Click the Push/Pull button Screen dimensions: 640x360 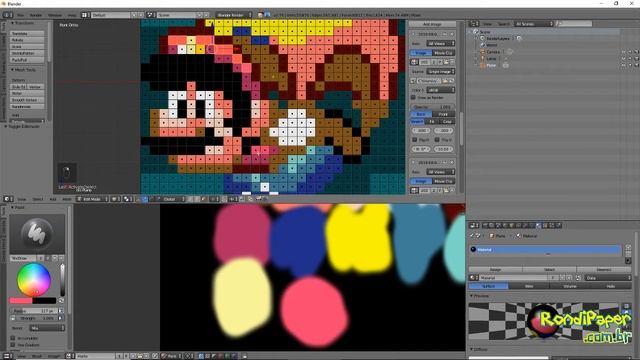(27, 60)
